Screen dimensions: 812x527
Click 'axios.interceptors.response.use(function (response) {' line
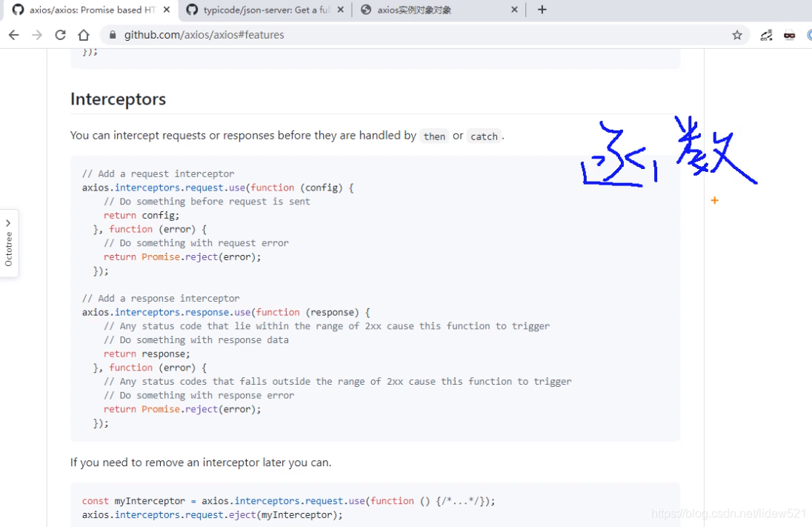pyautogui.click(x=226, y=313)
